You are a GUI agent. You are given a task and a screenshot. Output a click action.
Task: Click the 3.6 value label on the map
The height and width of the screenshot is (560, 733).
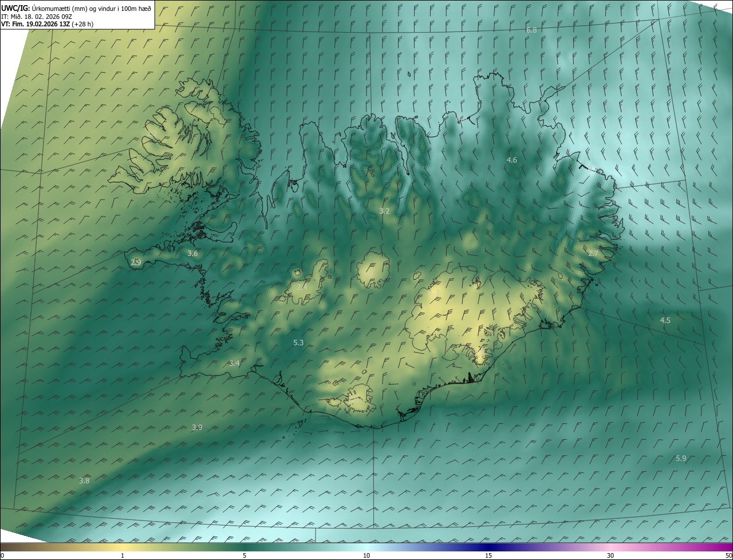tap(192, 254)
